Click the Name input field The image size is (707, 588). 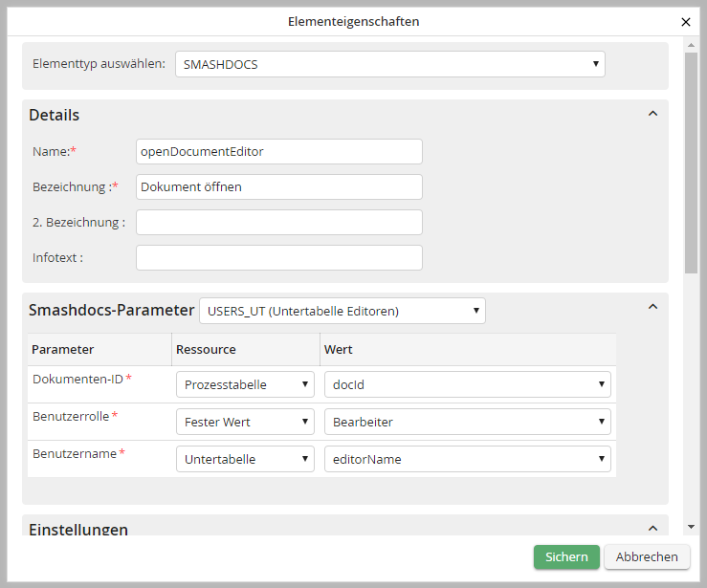click(278, 151)
